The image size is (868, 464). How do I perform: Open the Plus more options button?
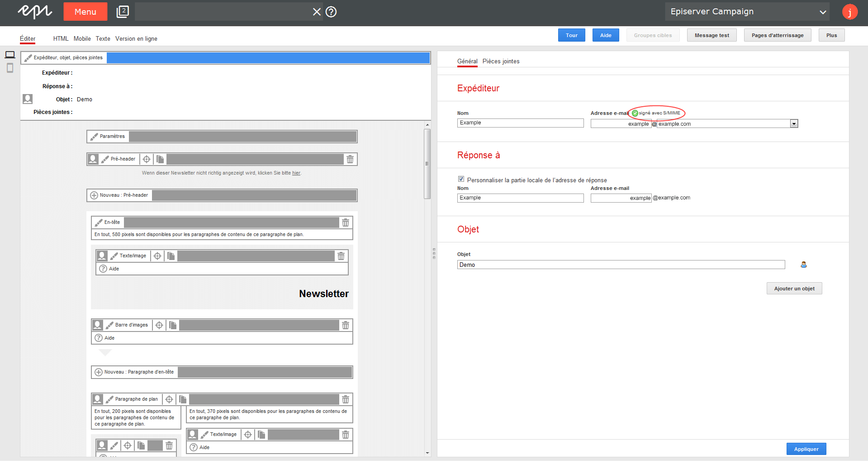(x=831, y=35)
